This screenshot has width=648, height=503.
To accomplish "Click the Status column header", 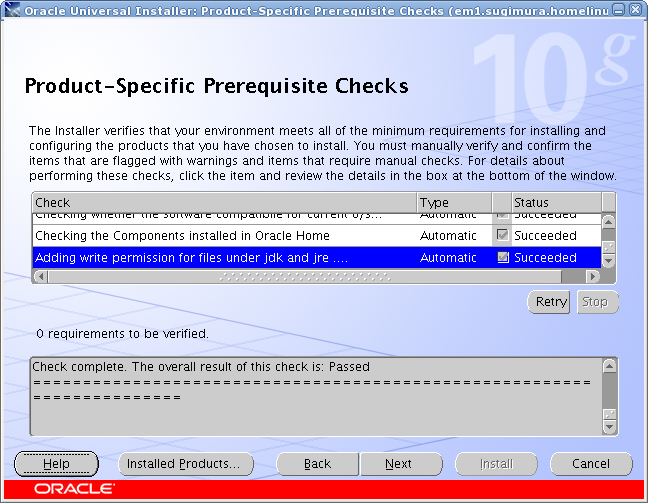I will click(x=556, y=203).
